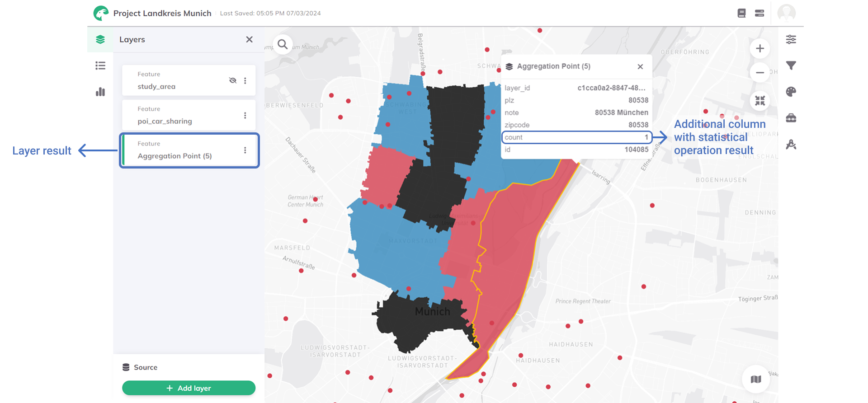
Task: Zoom out on the map
Action: pos(760,72)
